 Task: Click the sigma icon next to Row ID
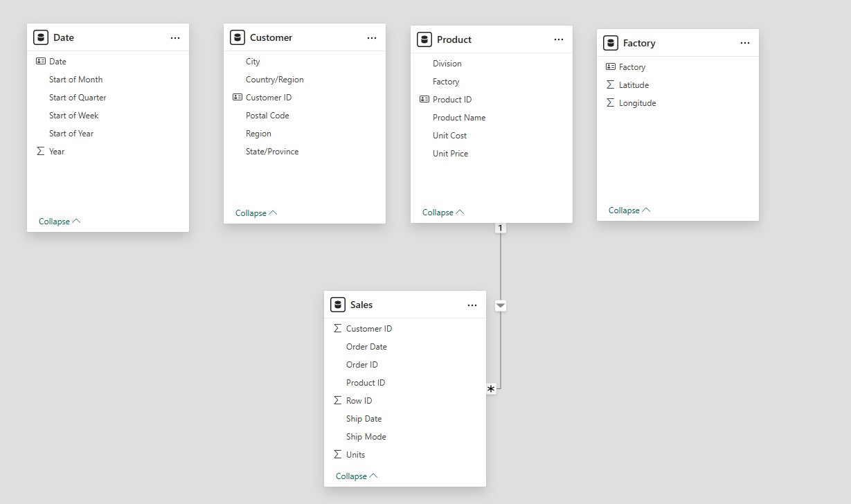(x=338, y=401)
